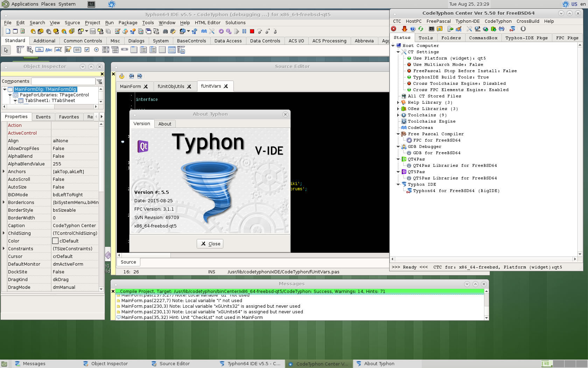The height and width of the screenshot is (368, 588).
Task: Switch to the fUnitObjUtils editor tab
Action: coord(174,86)
